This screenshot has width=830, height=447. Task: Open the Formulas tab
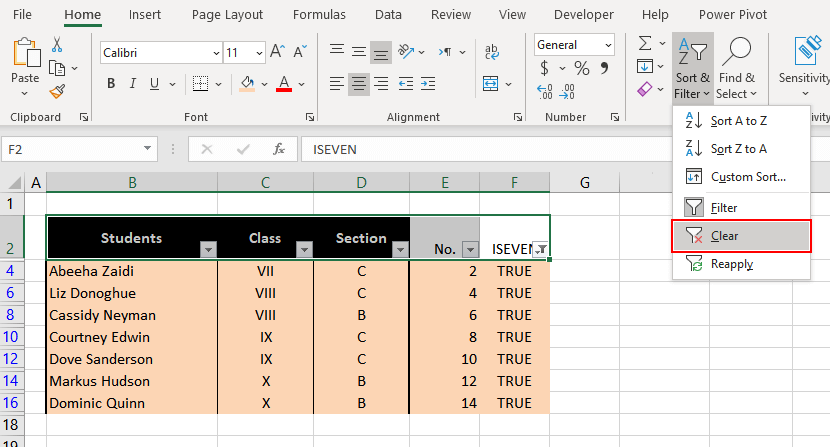point(319,15)
